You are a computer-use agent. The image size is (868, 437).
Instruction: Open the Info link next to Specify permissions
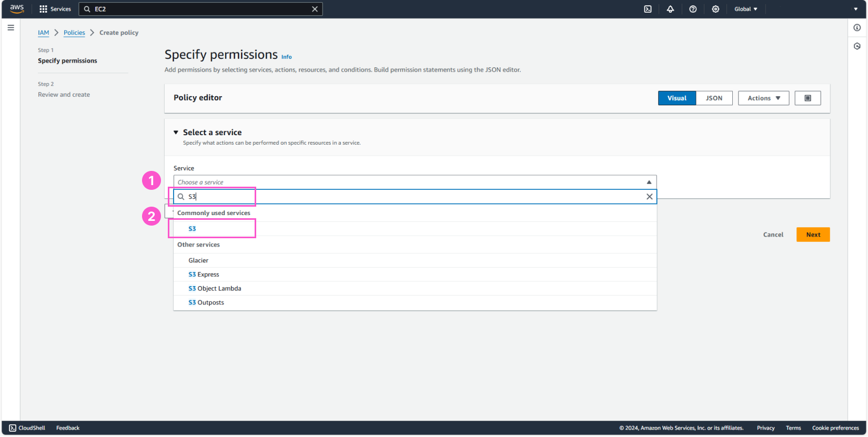point(286,57)
